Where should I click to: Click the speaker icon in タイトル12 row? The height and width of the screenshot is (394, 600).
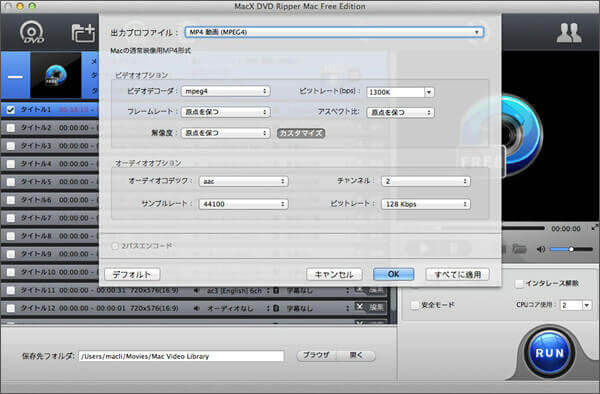point(196,308)
